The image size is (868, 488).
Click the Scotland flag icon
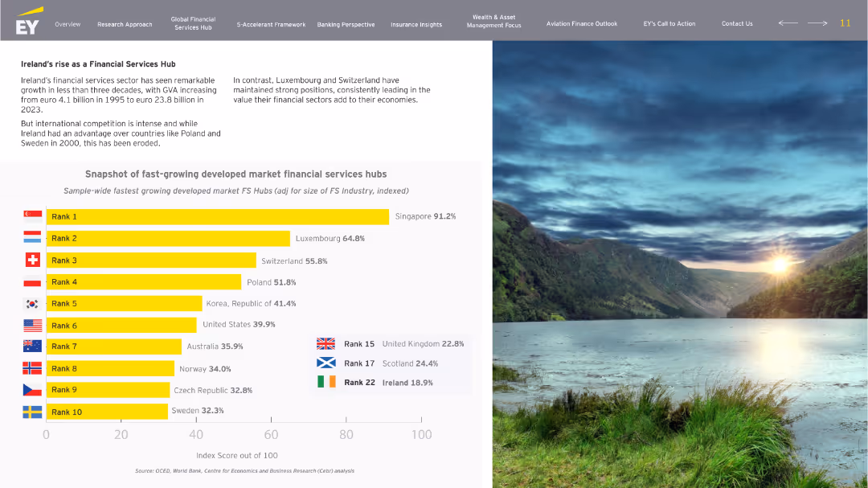coord(326,363)
